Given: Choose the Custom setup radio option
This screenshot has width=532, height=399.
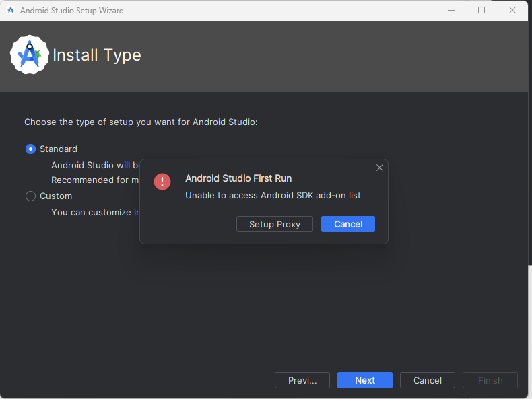Looking at the screenshot, I should pos(30,196).
